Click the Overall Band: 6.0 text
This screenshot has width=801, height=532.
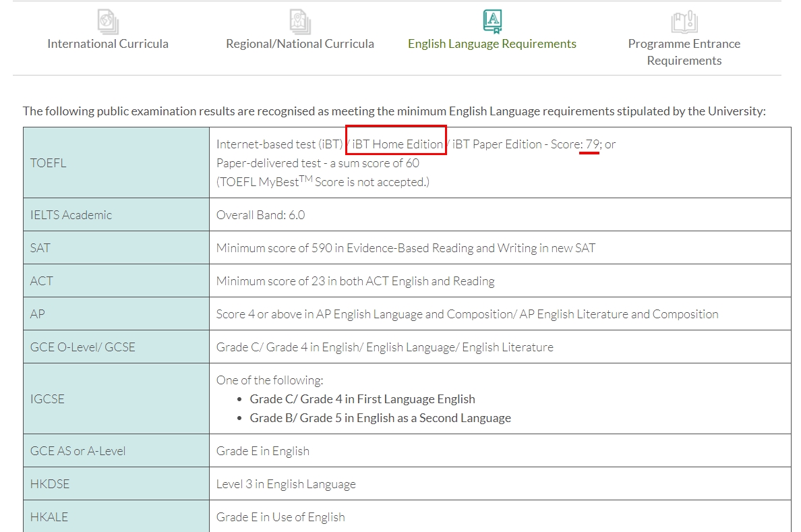tap(260, 215)
